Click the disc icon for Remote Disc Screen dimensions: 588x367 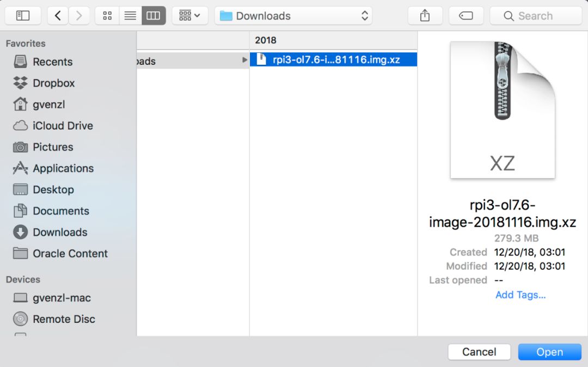coord(20,319)
